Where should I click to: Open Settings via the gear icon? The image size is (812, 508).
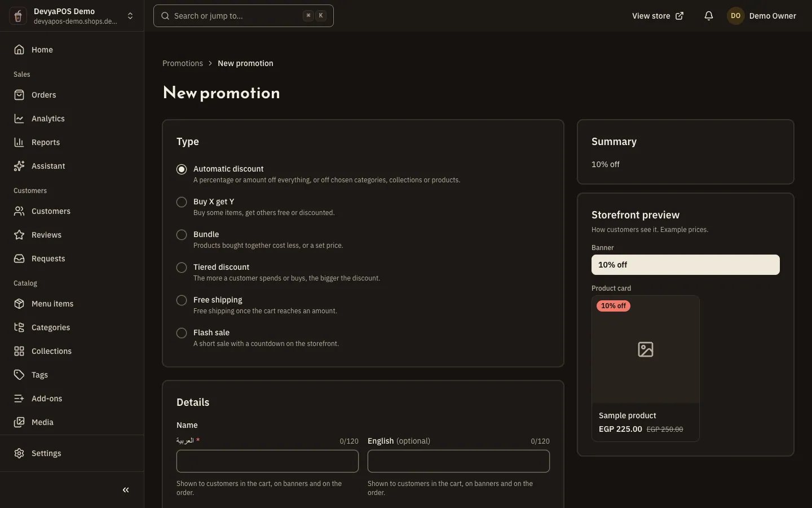click(x=19, y=453)
